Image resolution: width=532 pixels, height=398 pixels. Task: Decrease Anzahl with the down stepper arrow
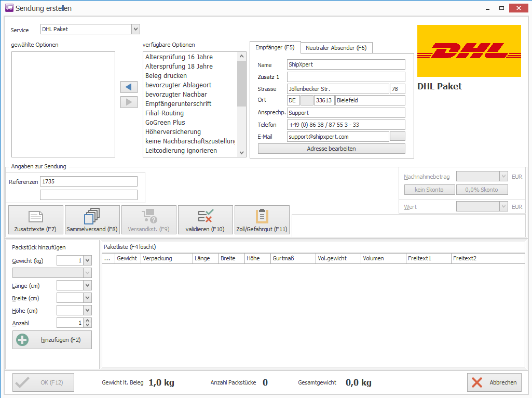pyautogui.click(x=88, y=325)
